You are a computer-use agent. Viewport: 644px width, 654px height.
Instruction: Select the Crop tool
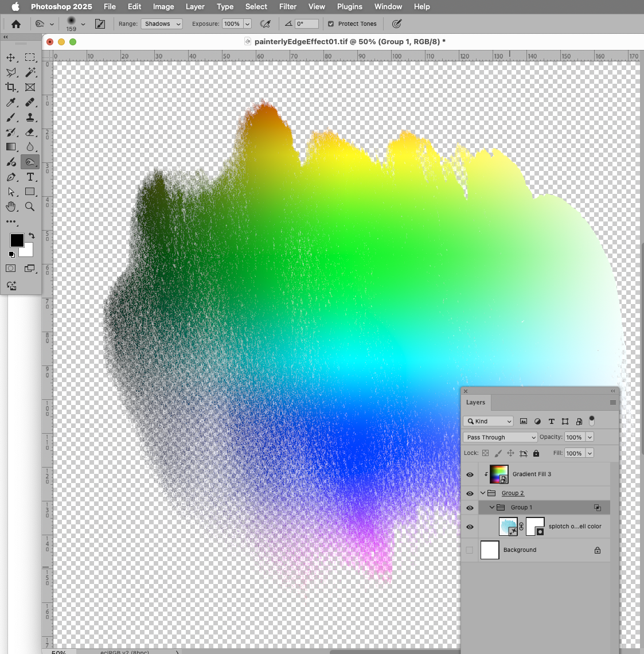click(x=11, y=87)
